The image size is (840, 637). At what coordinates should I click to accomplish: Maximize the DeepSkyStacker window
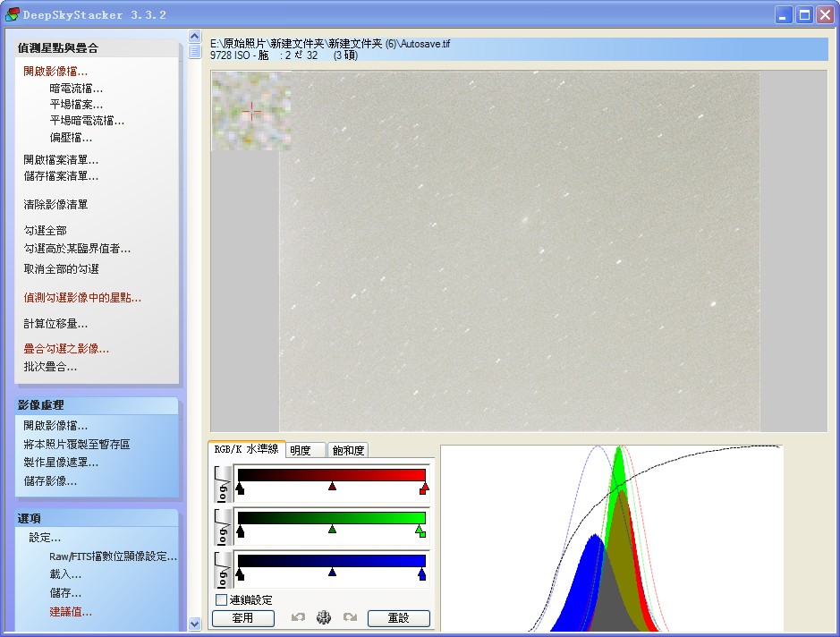pyautogui.click(x=804, y=15)
